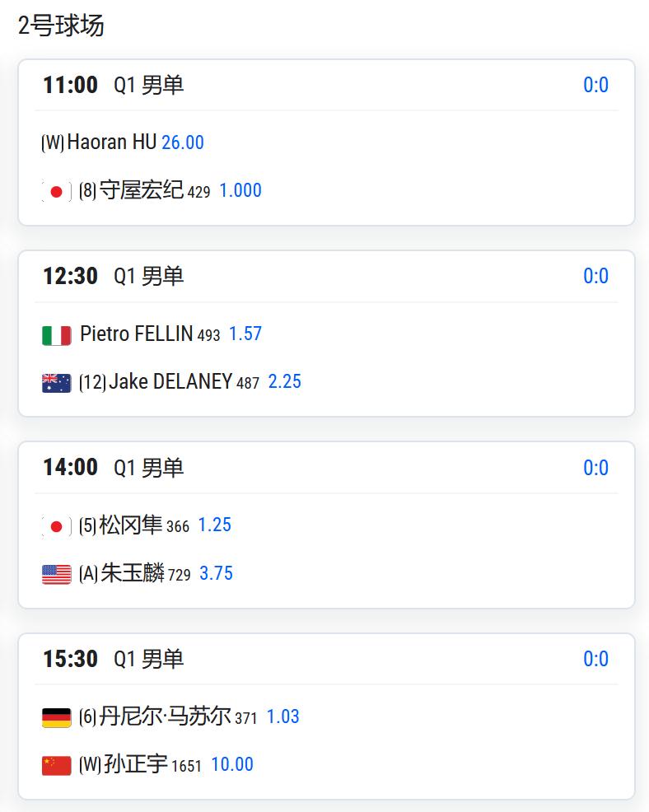649x812 pixels.
Task: Select odds 1.000 for 守屋宏纪
Action: (240, 190)
